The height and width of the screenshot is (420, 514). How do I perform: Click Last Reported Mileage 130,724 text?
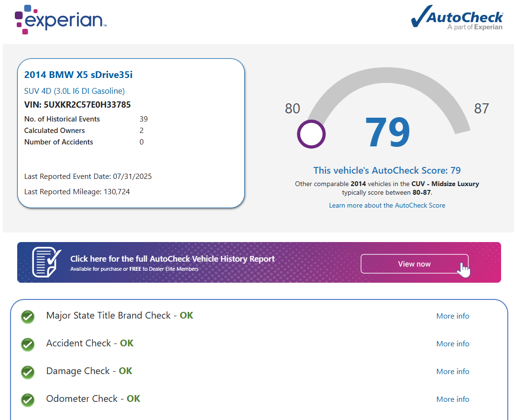coord(77,192)
